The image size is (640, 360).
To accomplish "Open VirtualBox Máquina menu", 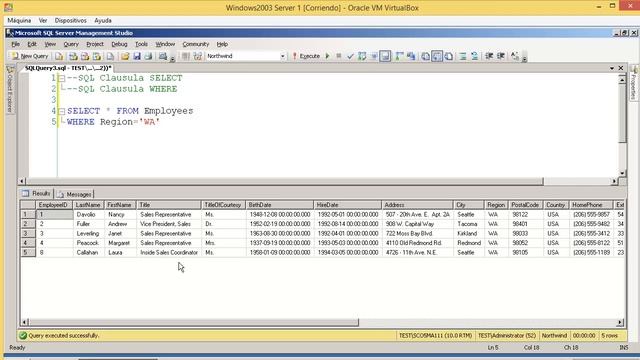I will pyautogui.click(x=19, y=20).
